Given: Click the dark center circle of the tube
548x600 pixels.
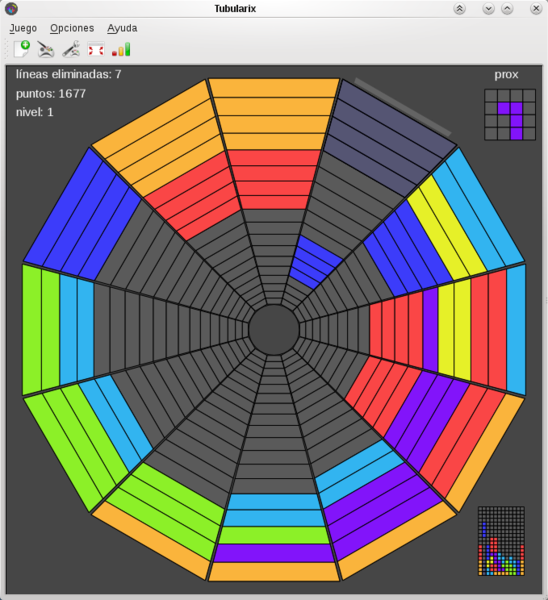Looking at the screenshot, I should 274,330.
